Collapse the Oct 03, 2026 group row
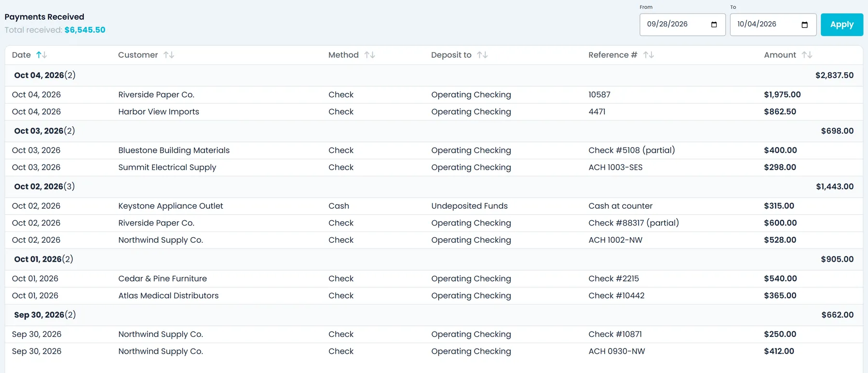This screenshot has width=868, height=373. click(434, 131)
